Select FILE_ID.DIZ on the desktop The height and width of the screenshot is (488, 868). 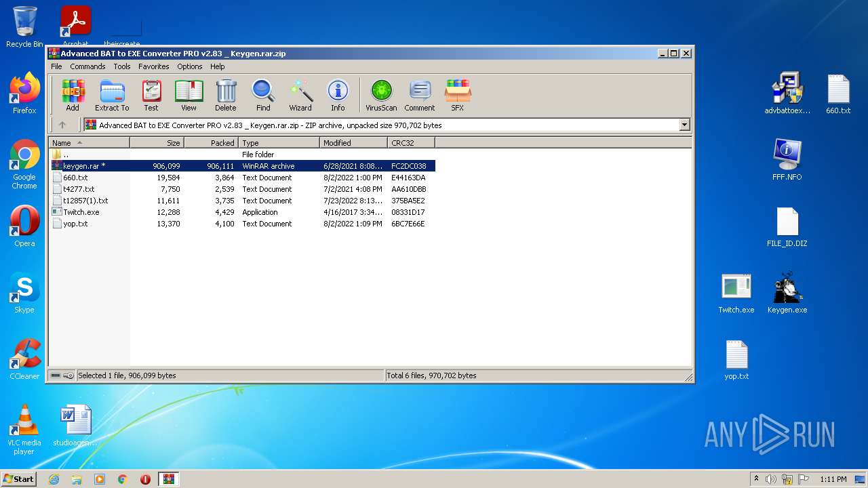(x=787, y=226)
